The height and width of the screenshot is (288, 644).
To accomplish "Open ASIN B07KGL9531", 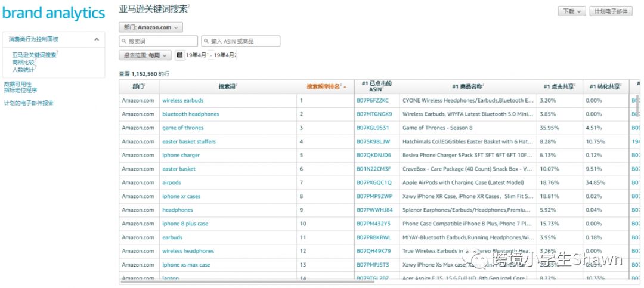I will 373,128.
